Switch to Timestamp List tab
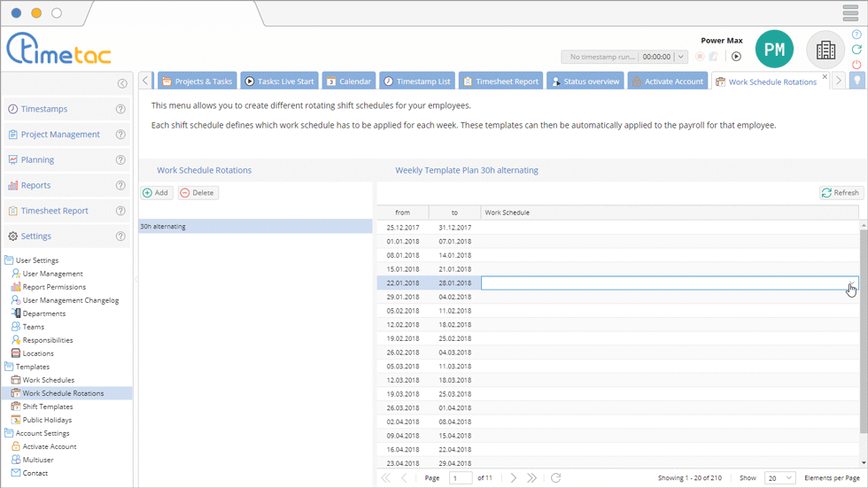This screenshot has height=488, width=868. pos(417,81)
